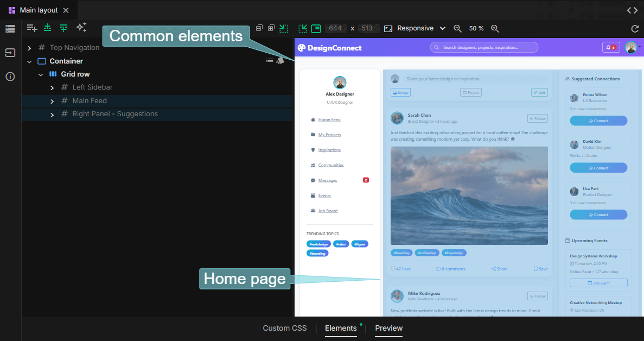Image resolution: width=644 pixels, height=341 pixels.
Task: Click the add element icon in toolbar
Action: pos(32,28)
